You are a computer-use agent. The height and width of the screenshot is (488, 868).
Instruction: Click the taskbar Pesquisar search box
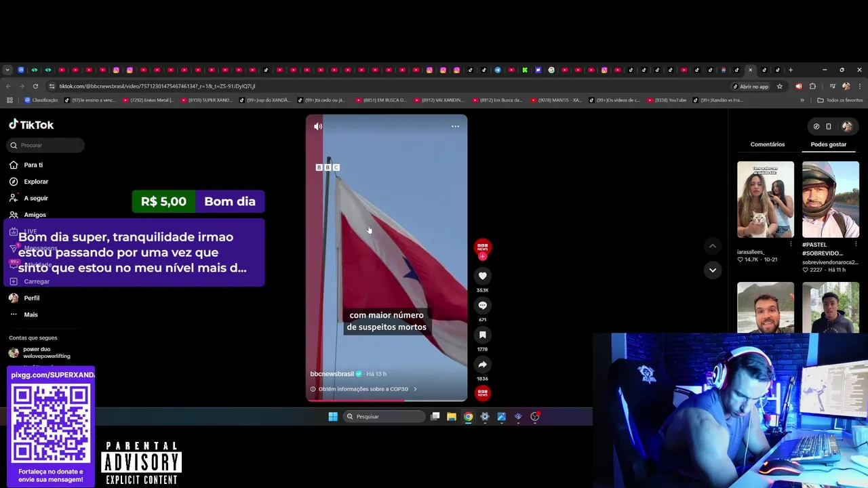[x=384, y=416]
